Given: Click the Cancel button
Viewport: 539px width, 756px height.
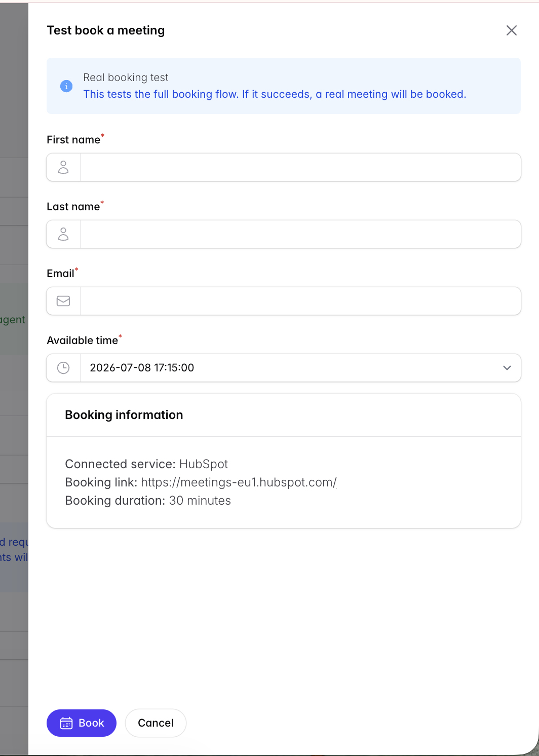Looking at the screenshot, I should click(x=156, y=723).
